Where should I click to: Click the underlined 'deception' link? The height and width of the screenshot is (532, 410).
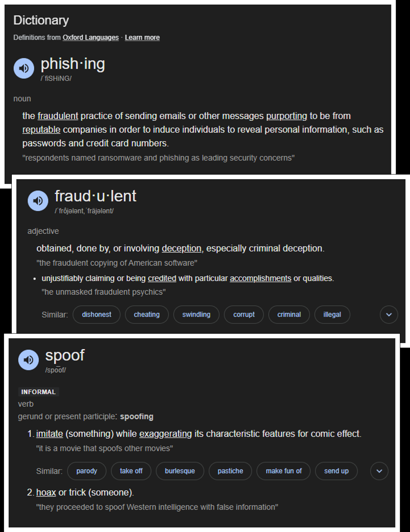(x=181, y=248)
